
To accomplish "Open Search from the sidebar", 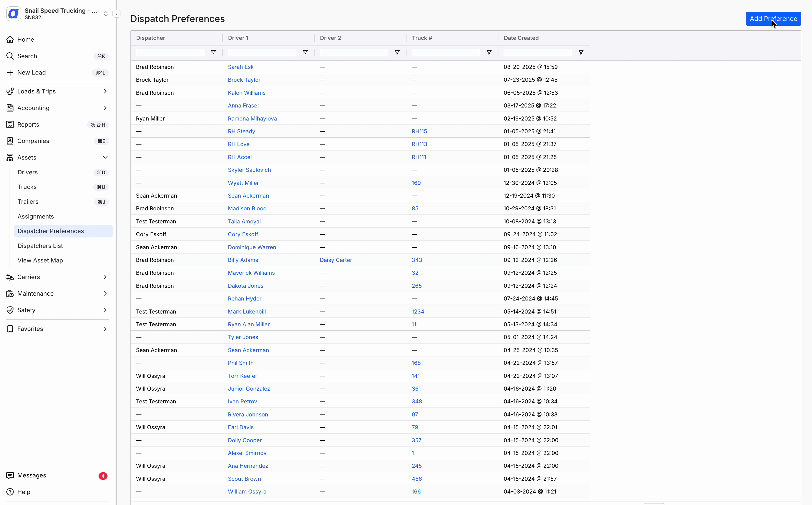I will coord(57,56).
